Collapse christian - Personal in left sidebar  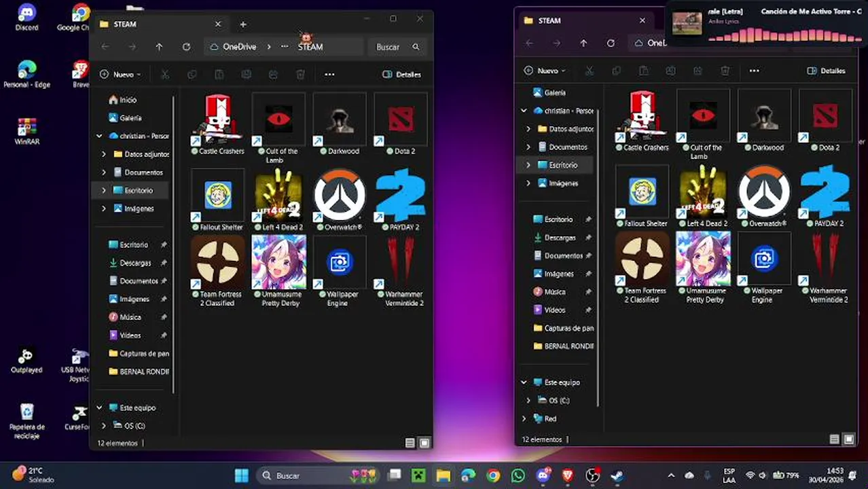pyautogui.click(x=100, y=136)
